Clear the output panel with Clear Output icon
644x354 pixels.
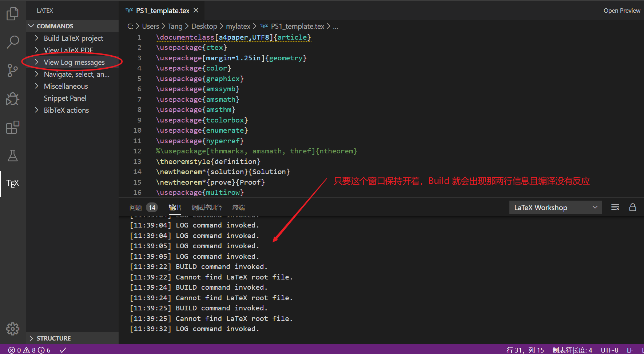[x=615, y=207]
